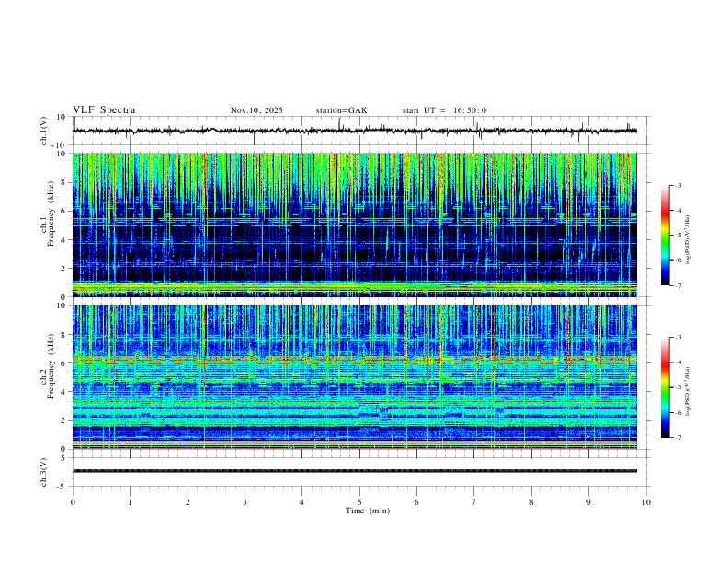Image resolution: width=728 pixels, height=563 pixels.
Task: Click the lower 'log(PSD)(V²/Hz)' colorbar label
Action: pyautogui.click(x=688, y=392)
